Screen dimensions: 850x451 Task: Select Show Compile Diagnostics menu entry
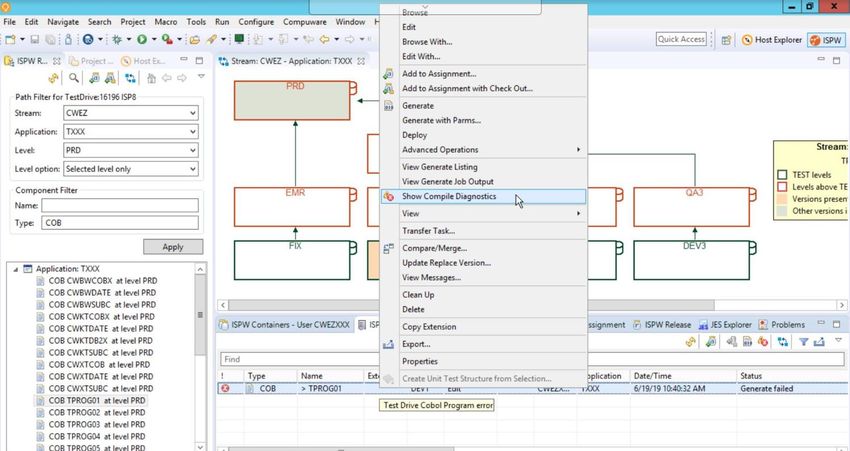(484, 196)
